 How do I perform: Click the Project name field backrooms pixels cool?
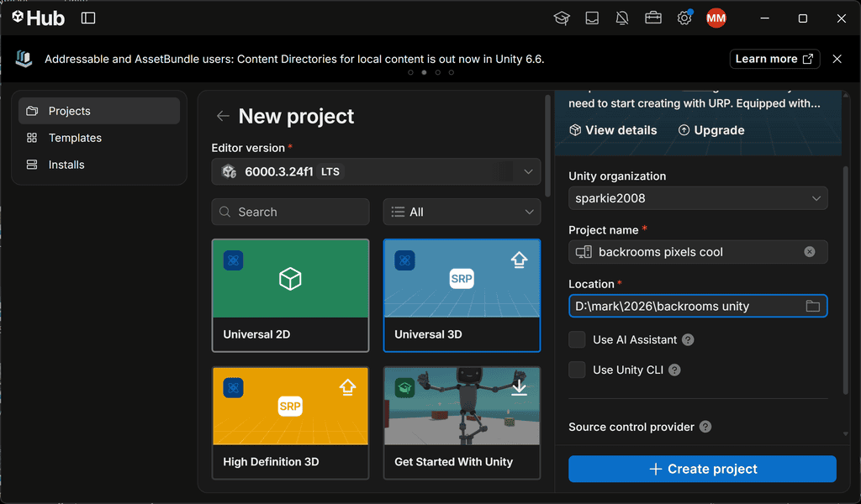(x=698, y=252)
